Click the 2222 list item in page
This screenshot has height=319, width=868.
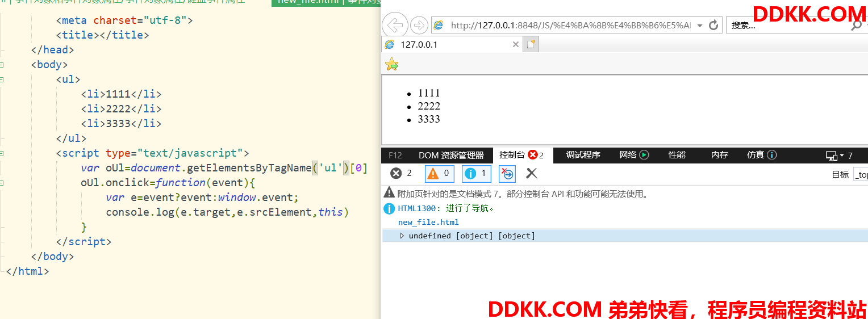click(429, 106)
